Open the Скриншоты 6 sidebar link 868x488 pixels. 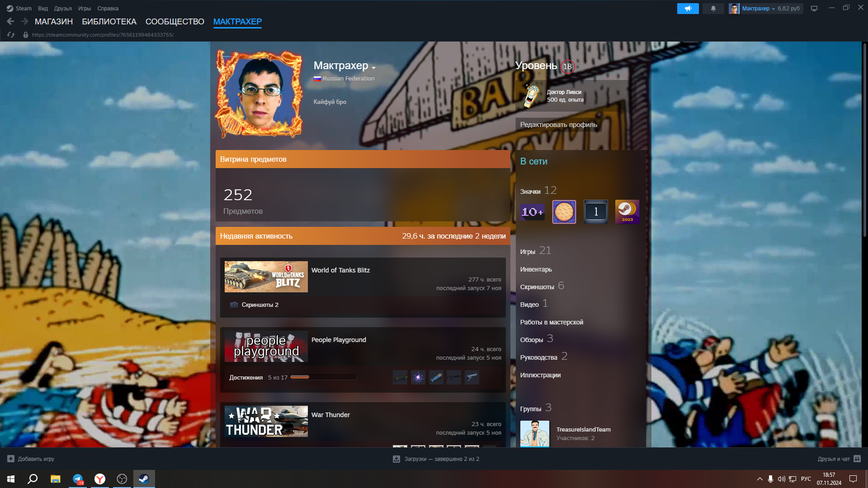pyautogui.click(x=542, y=286)
